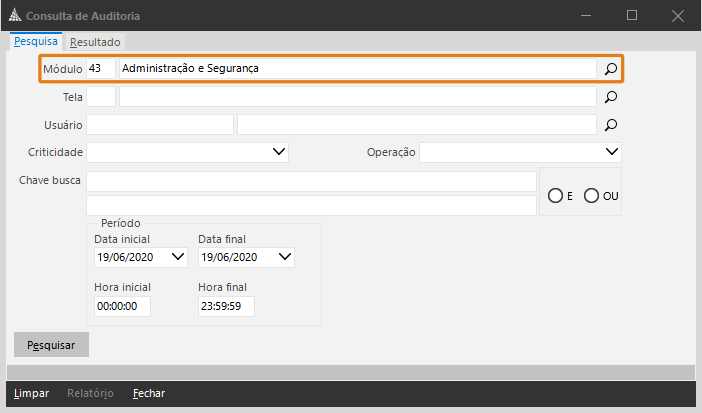Switch to the Resultado tab

pos(95,42)
